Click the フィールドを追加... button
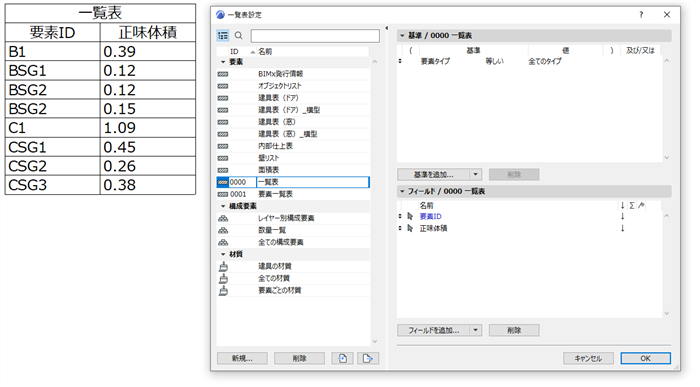This screenshot has height=387, width=700. tap(433, 330)
